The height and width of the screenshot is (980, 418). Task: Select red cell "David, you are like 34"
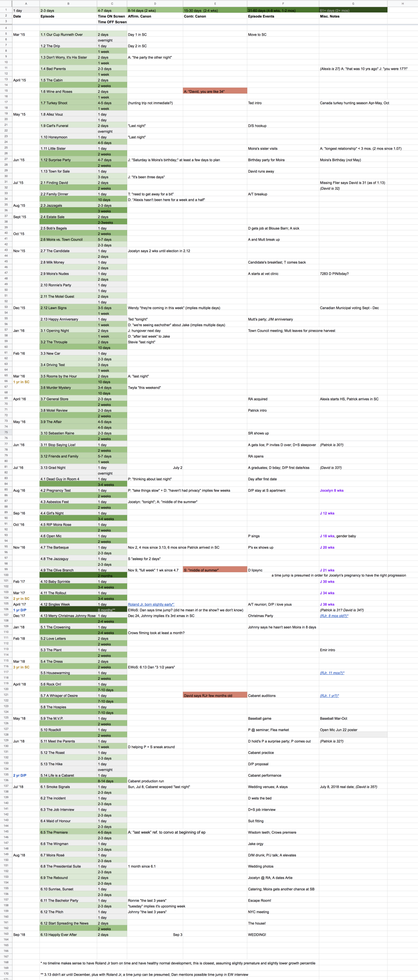pos(215,91)
